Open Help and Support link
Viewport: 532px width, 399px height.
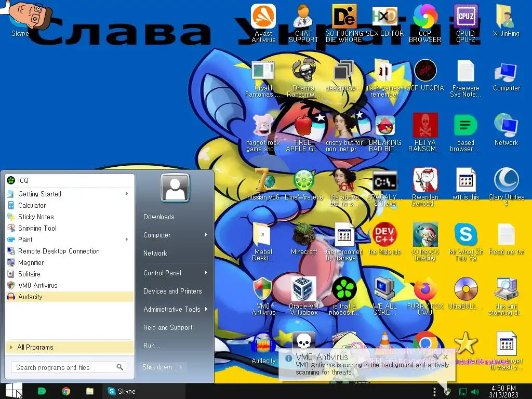click(168, 327)
